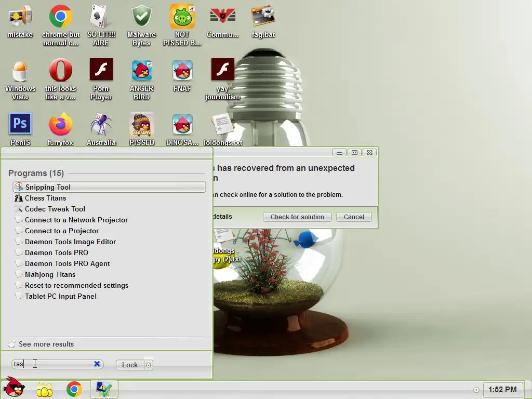This screenshot has height=399, width=532.
Task: Select the red Opera 'this looks like a v...' icon
Action: point(61,80)
